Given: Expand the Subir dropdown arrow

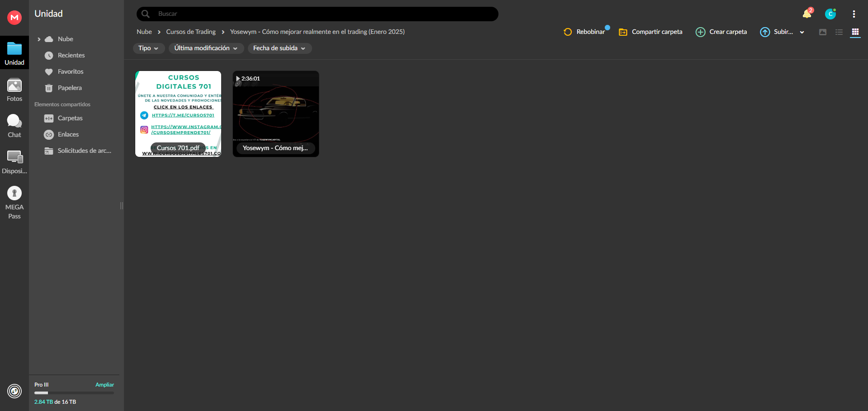Looking at the screenshot, I should (802, 32).
